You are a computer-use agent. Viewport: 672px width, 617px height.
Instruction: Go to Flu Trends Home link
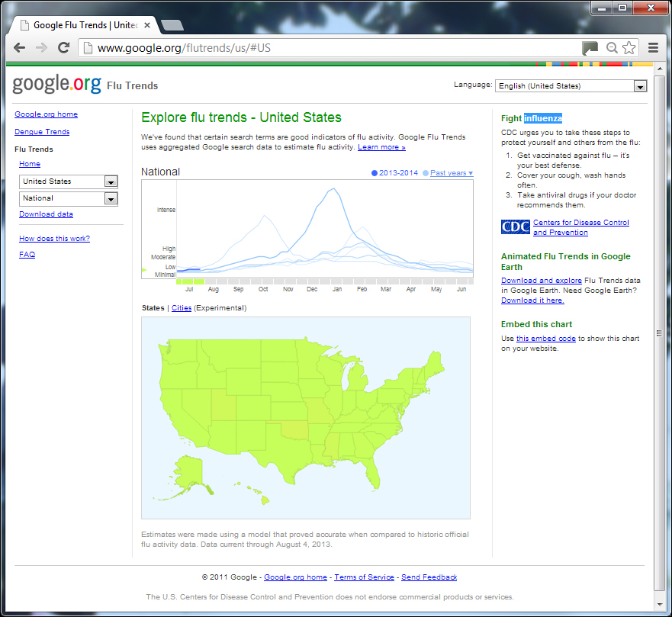pyautogui.click(x=30, y=164)
